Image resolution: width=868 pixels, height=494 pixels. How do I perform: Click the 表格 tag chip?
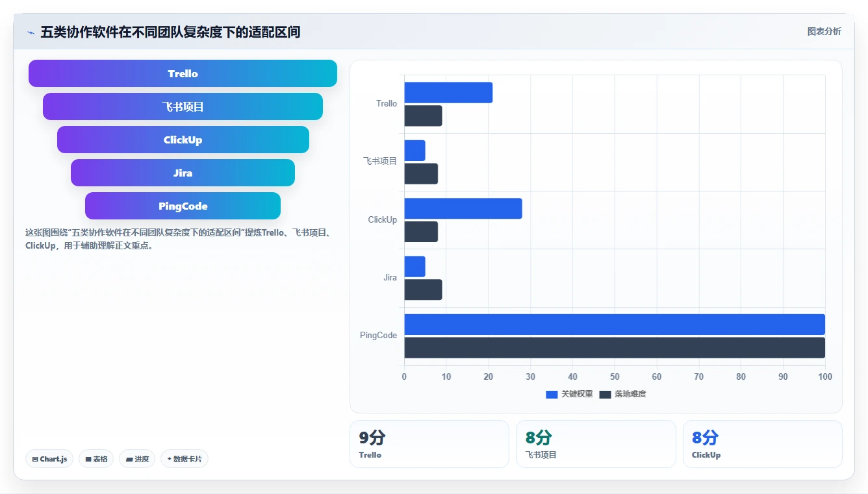(96, 459)
